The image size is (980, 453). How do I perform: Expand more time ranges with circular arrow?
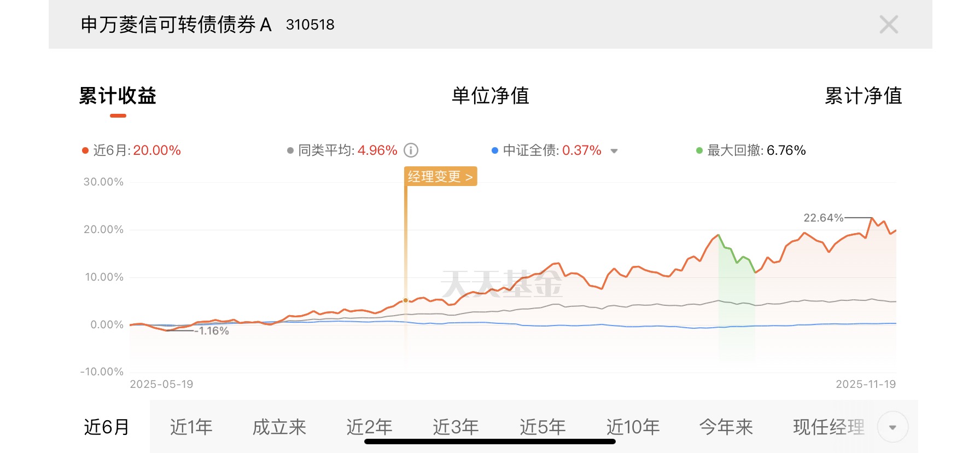892,427
